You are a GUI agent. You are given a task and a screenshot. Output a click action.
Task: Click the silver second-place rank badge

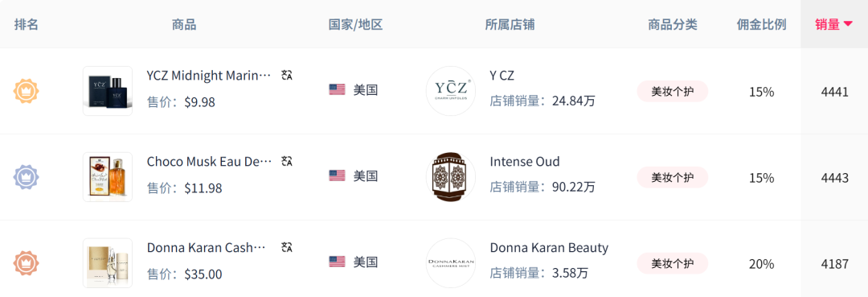(26, 177)
